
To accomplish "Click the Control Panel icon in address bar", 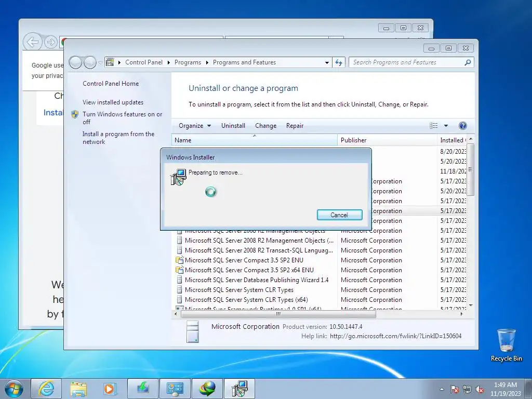I will (x=110, y=62).
